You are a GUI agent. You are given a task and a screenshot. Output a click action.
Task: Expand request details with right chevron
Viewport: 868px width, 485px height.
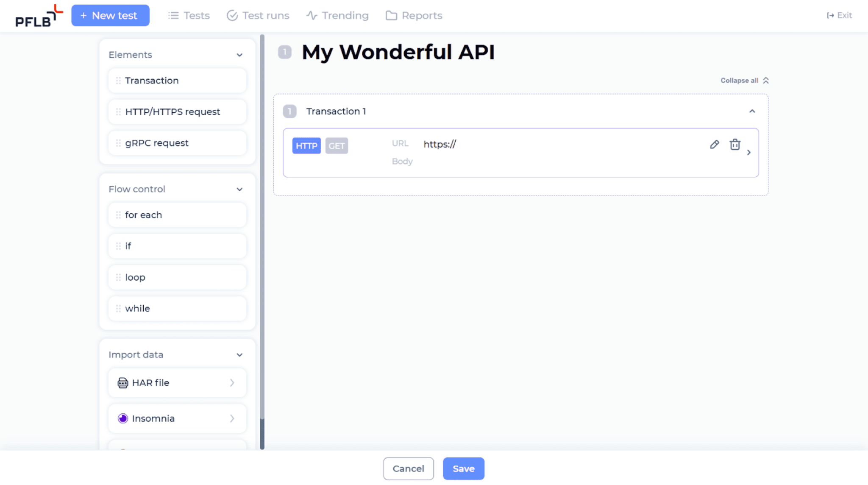pyautogui.click(x=749, y=153)
